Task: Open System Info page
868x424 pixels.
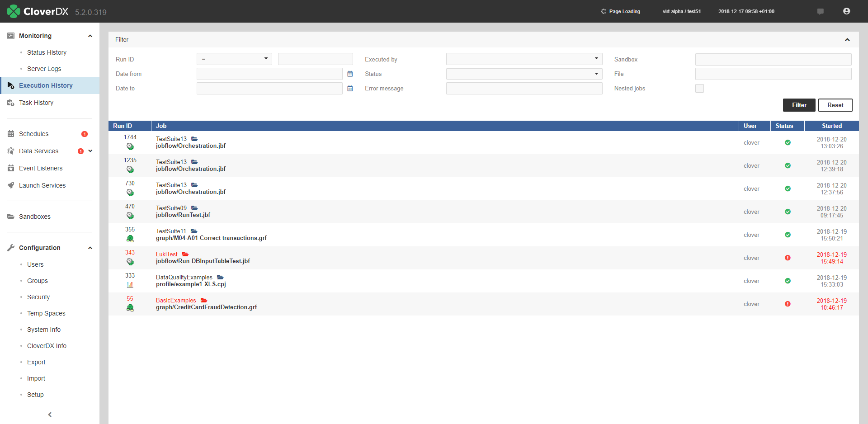Action: click(44, 330)
